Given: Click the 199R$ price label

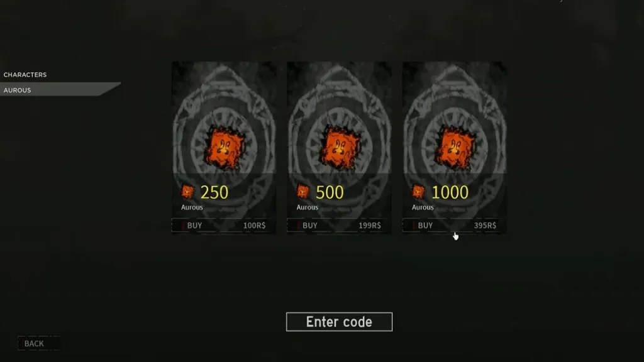Looking at the screenshot, I should coord(370,226).
